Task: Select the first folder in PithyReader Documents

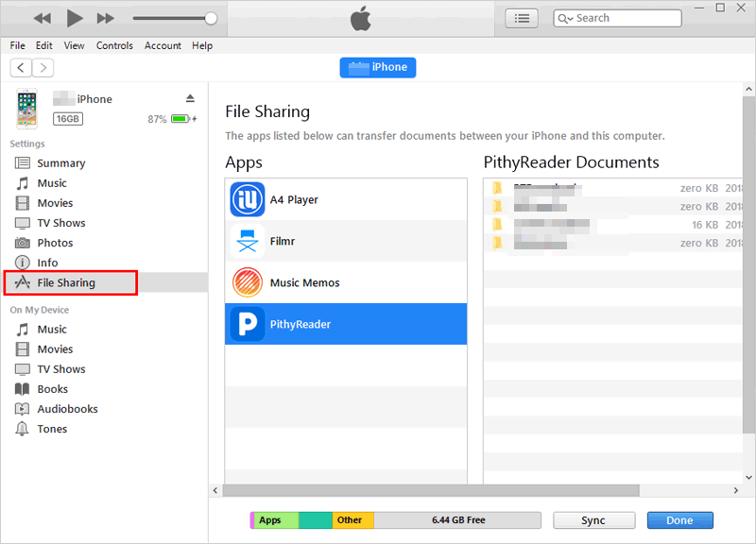Action: click(x=613, y=188)
